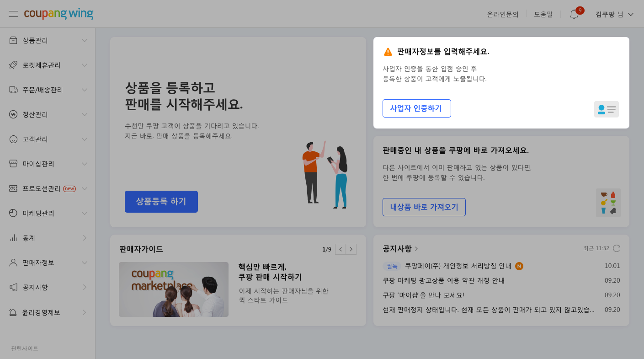Select 마케팅관리 menu label
The width and height of the screenshot is (644, 359).
click(x=38, y=213)
